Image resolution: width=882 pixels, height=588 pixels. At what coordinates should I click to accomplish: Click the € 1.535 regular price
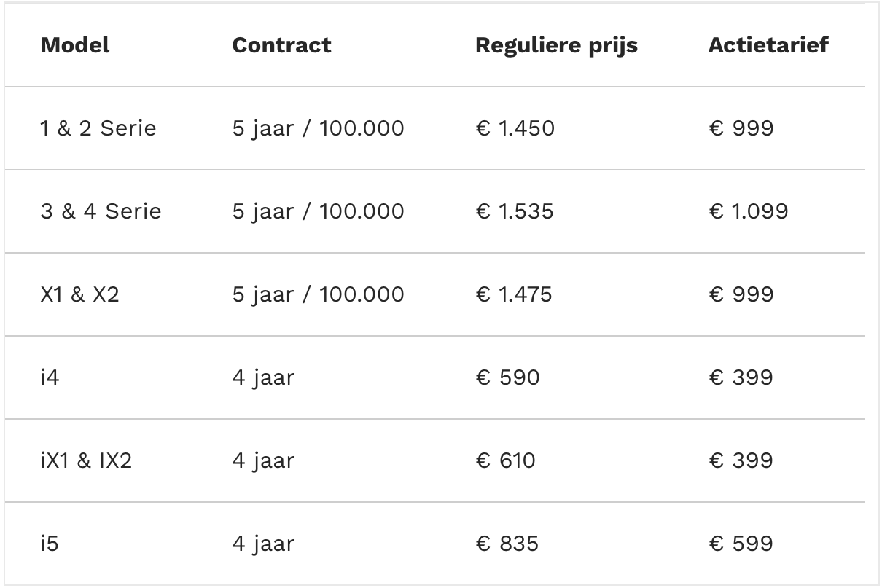[514, 211]
